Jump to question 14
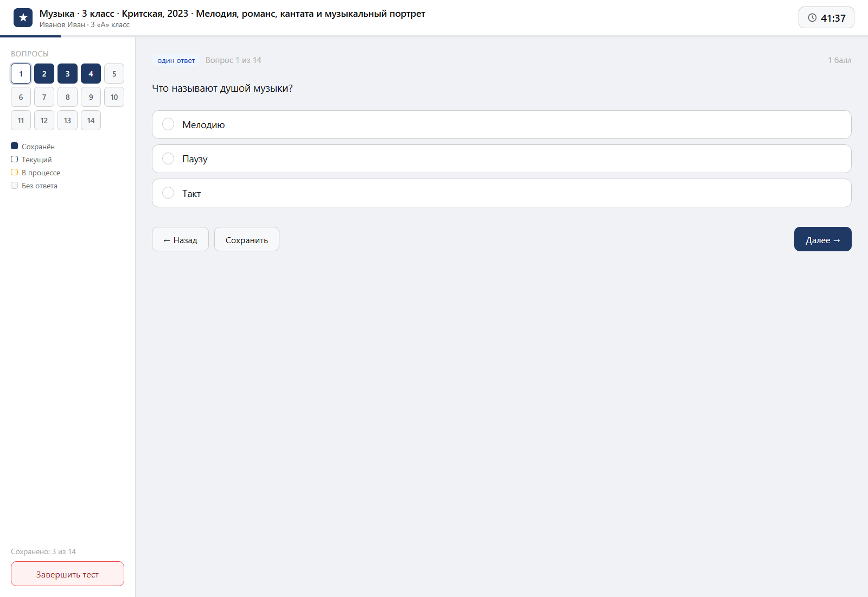Viewport: 868px width, 597px height. tap(91, 120)
